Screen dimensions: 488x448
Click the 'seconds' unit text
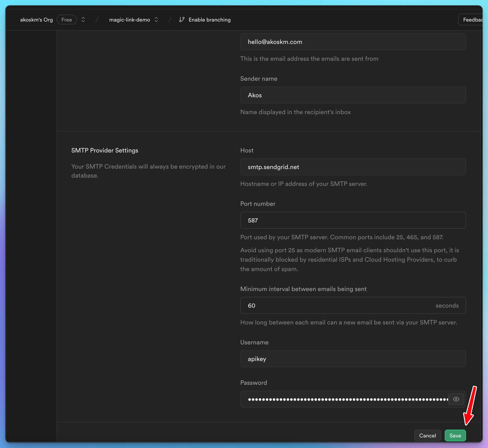pyautogui.click(x=447, y=305)
